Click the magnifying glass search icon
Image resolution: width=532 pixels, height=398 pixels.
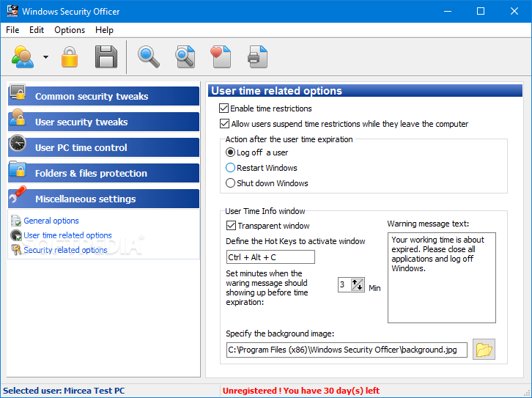click(148, 57)
